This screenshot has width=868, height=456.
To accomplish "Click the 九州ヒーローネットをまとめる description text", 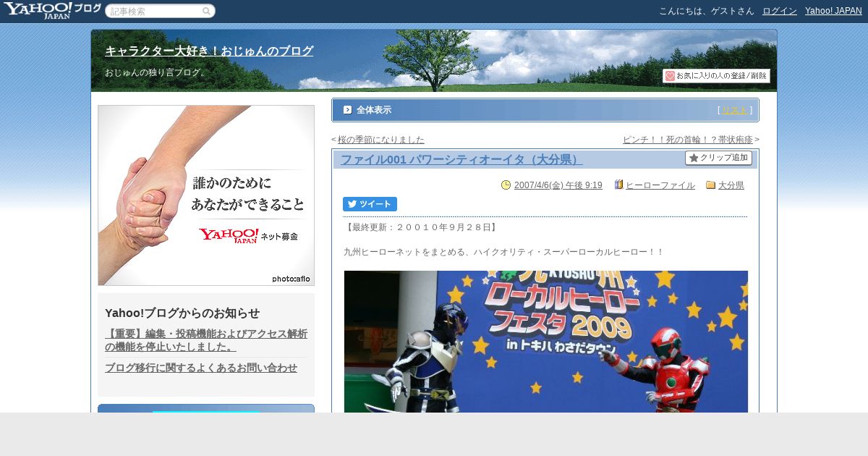I will 503,252.
